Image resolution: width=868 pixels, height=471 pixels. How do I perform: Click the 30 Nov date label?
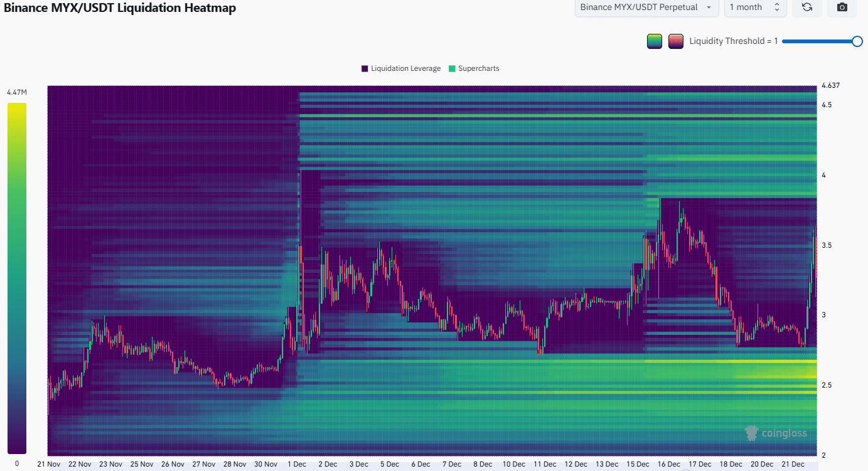[266, 465]
